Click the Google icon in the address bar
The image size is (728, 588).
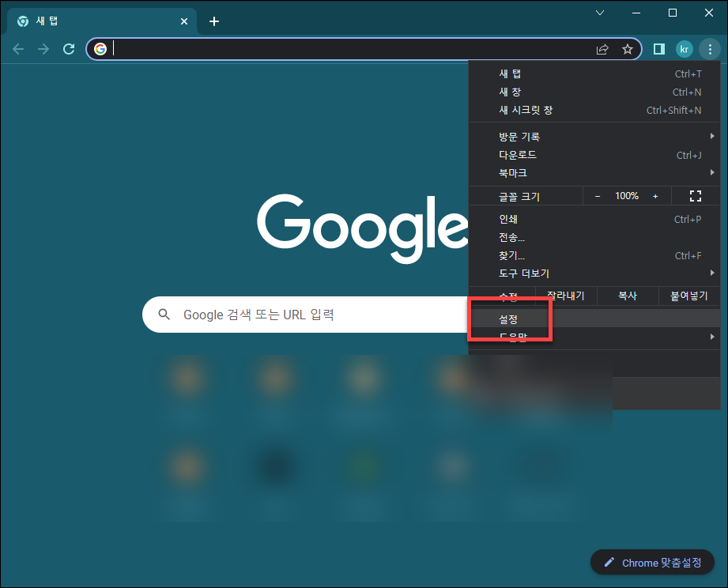point(100,49)
